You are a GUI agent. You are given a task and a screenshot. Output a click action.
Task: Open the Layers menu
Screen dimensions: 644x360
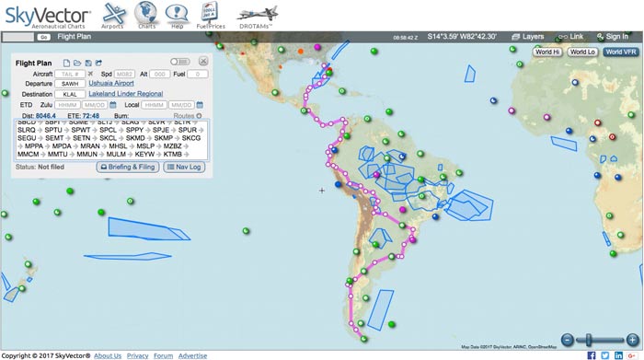pos(528,37)
